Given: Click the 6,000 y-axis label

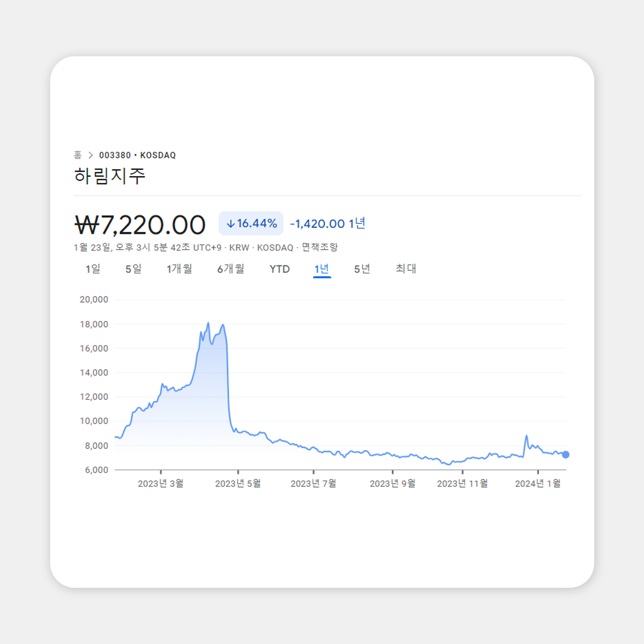Looking at the screenshot, I should pyautogui.click(x=97, y=470).
